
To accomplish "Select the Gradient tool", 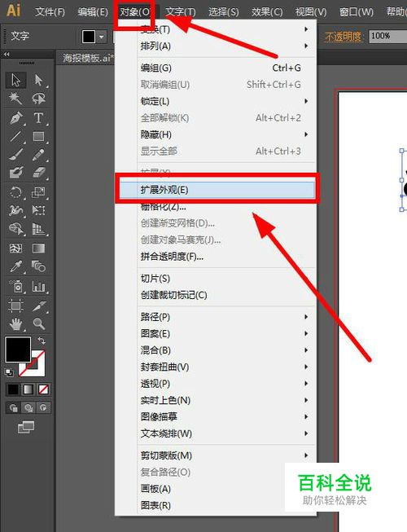I will pos(38,248).
